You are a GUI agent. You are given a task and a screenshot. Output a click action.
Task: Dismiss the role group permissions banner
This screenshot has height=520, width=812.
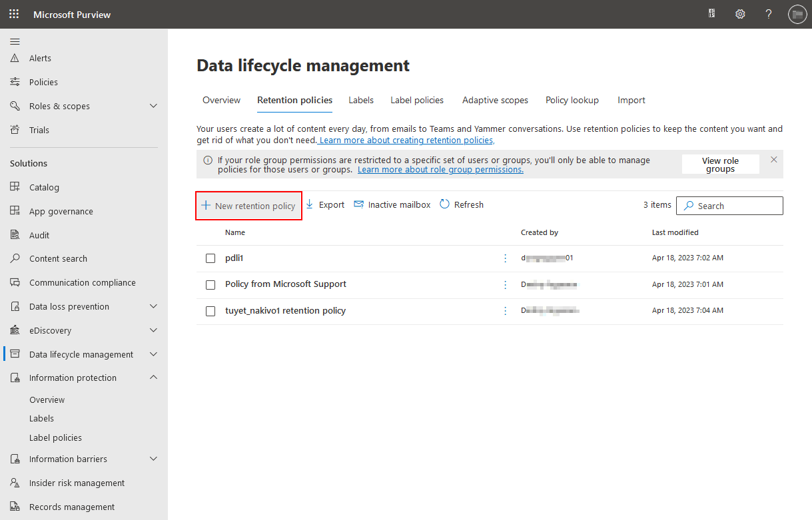(774, 160)
